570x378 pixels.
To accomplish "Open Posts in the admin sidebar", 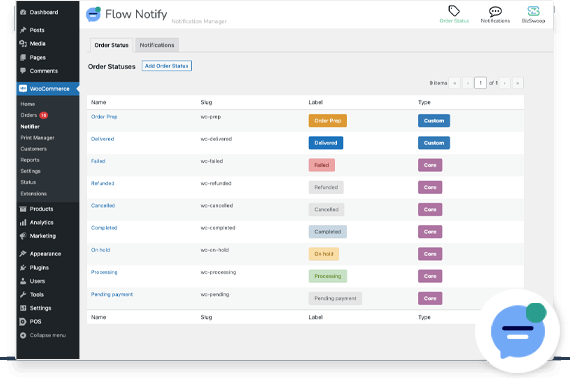I will [37, 30].
